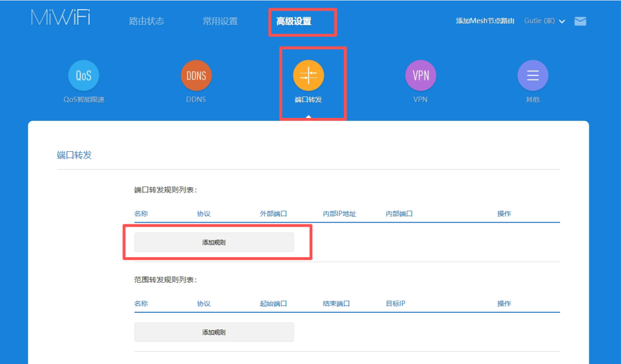Click the 端口转发 port forwarding icon

(308, 75)
